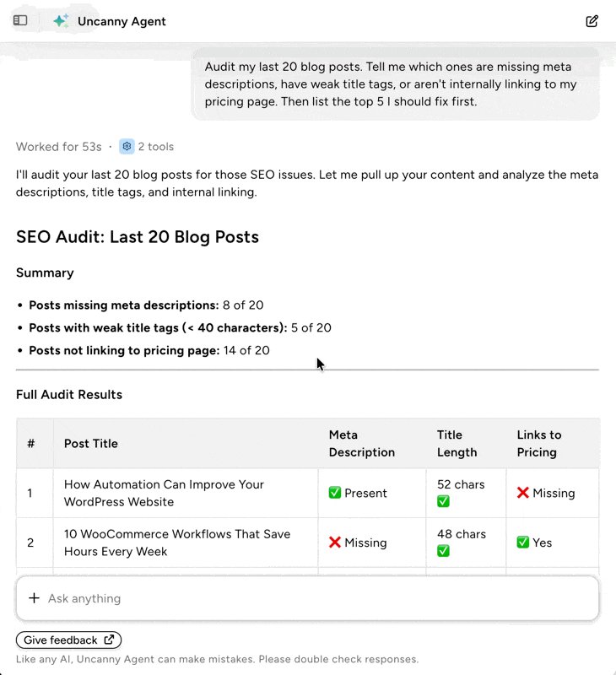Click the gear icon beside 2 tools

127,146
